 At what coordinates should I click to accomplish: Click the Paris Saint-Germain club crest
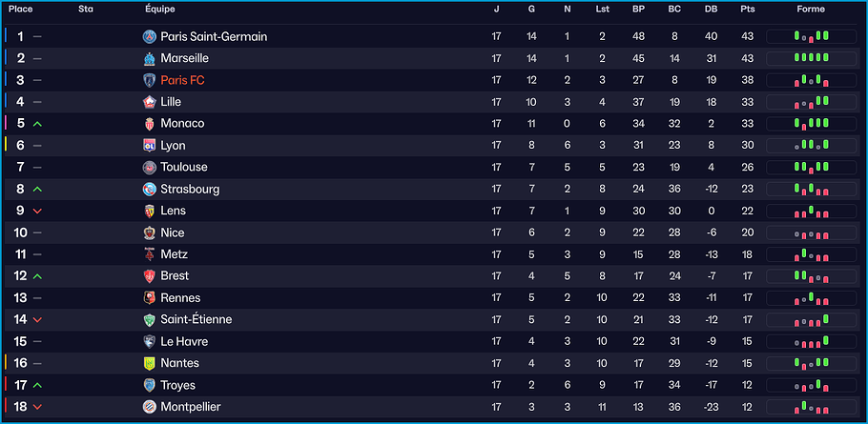click(149, 36)
